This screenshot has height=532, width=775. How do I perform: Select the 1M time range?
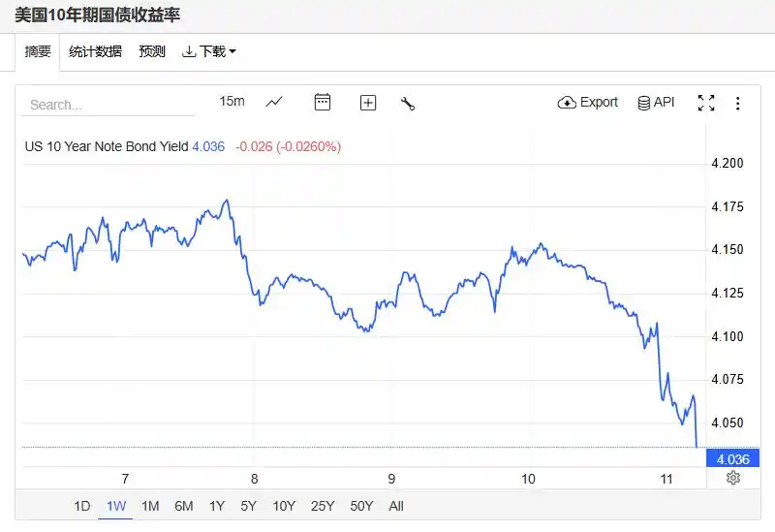[x=150, y=506]
